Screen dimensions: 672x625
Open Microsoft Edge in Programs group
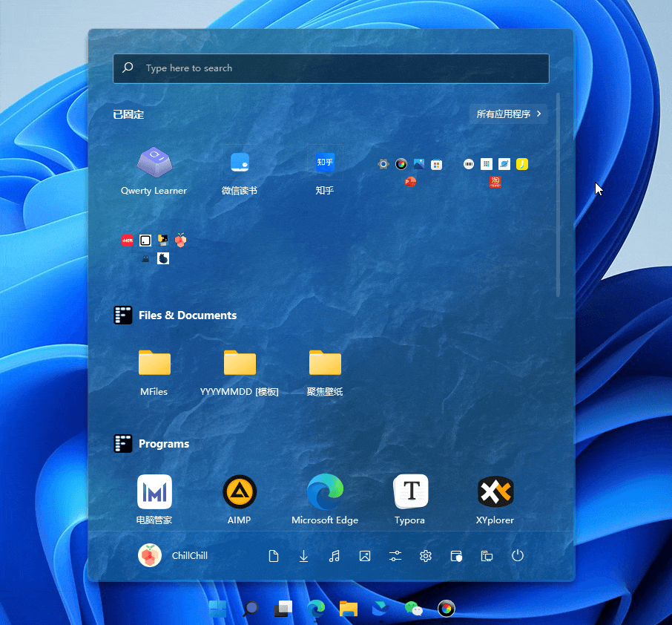[325, 500]
